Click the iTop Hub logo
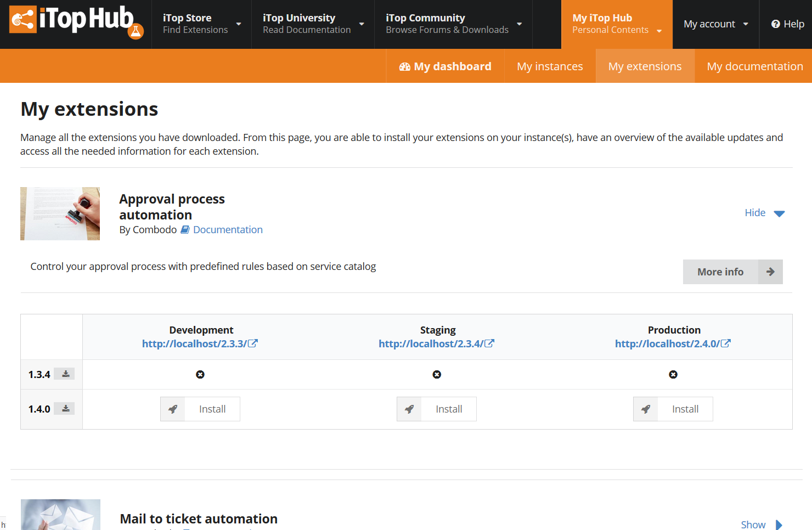Viewport: 812px width, 530px height. 76,22
